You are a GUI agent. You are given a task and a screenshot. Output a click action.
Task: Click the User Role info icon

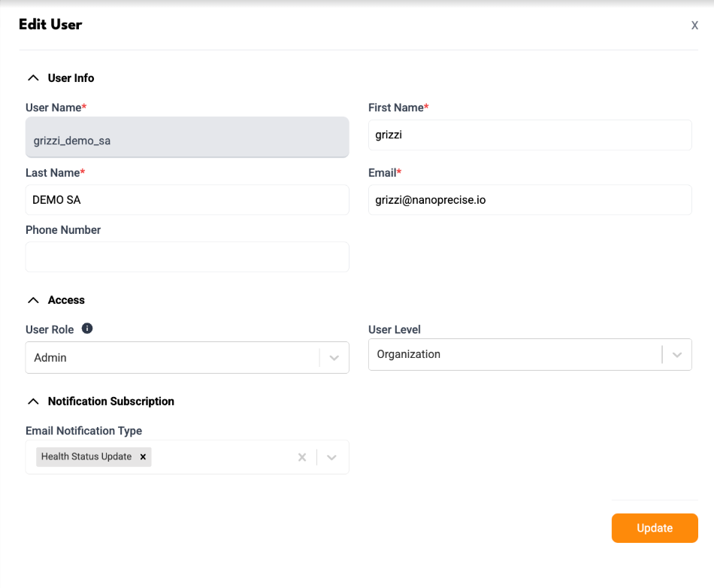tap(87, 329)
